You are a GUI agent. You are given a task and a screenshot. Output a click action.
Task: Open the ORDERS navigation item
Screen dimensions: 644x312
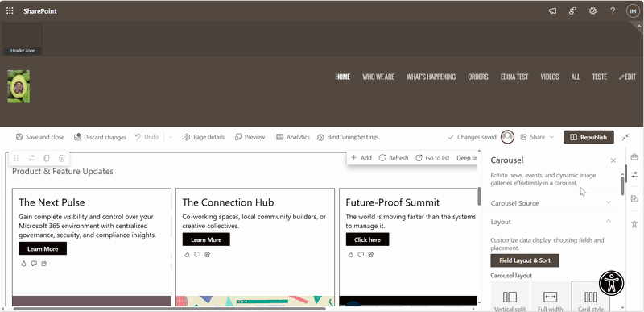click(478, 77)
